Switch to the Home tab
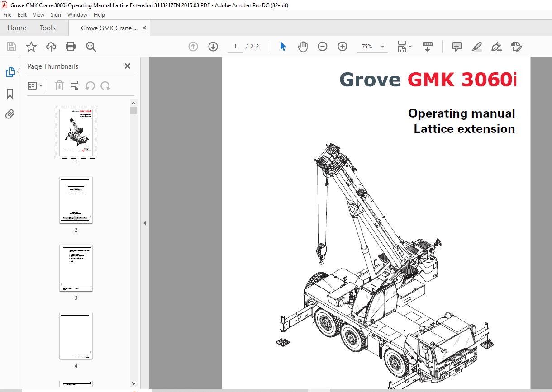The height and width of the screenshot is (392, 552). tap(17, 28)
